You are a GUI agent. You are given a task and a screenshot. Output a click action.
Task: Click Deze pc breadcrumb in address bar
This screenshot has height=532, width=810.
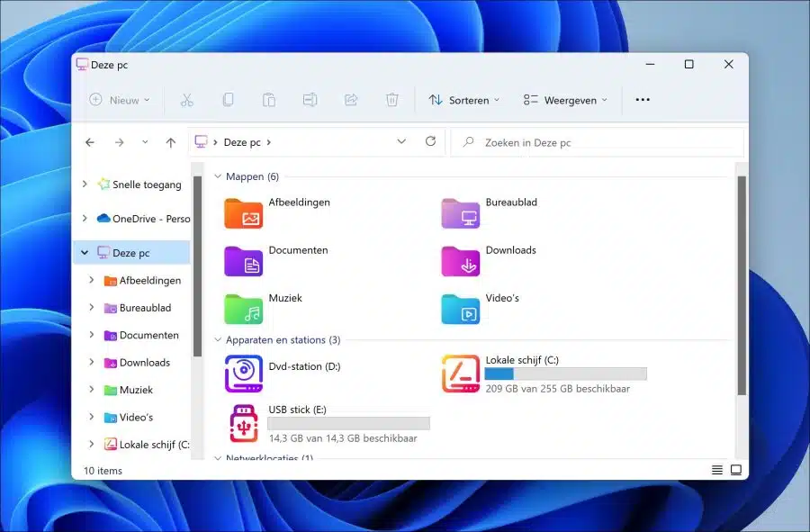[x=242, y=142]
